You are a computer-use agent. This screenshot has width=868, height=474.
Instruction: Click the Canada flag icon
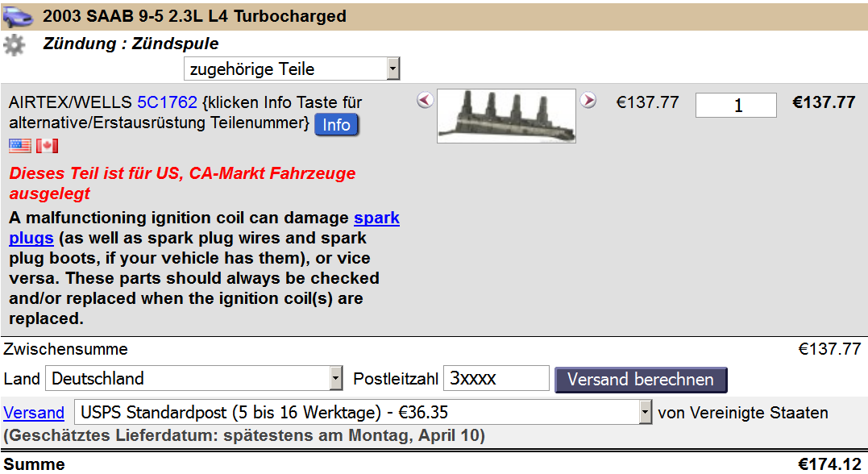pos(47,146)
